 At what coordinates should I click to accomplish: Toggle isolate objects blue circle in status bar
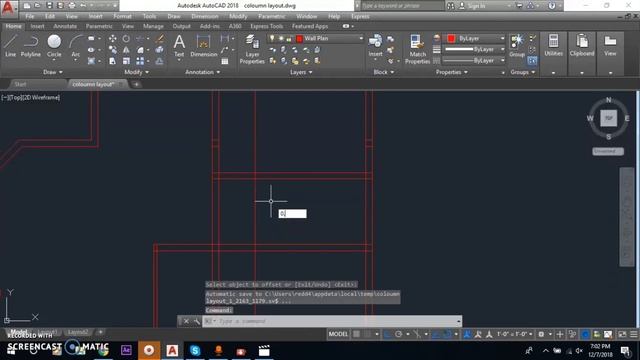(x=585, y=334)
